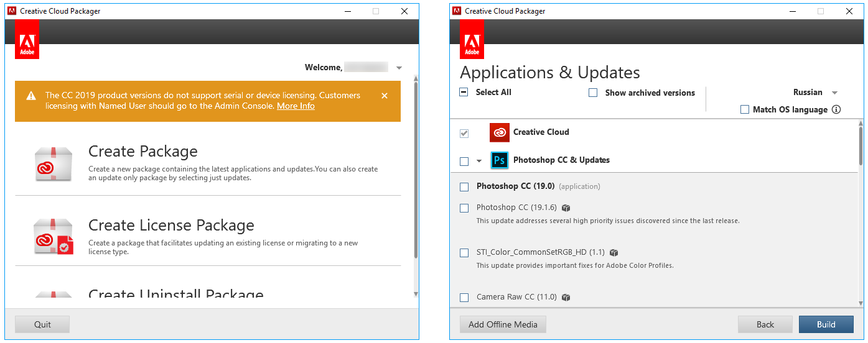Check the Photoshop CC (19.0) application checkbox
The width and height of the screenshot is (868, 343).
tap(464, 187)
